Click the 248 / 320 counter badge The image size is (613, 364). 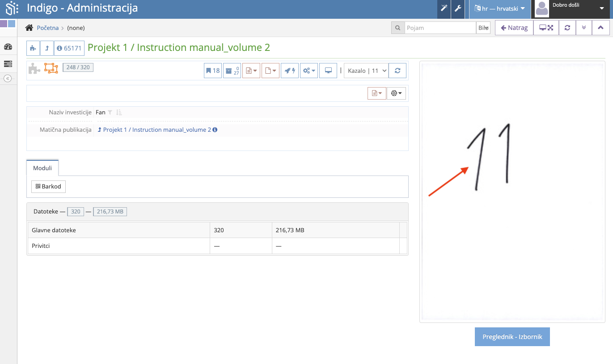point(78,67)
